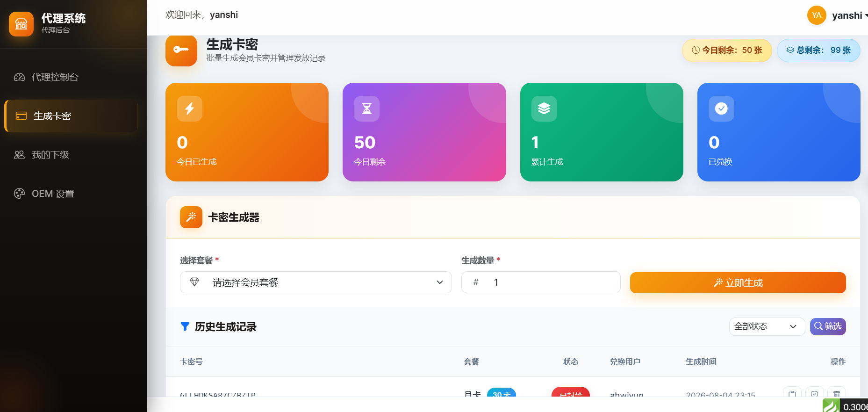The width and height of the screenshot is (868, 412).
Task: Click the card icon beside 生成卡密
Action: click(22, 116)
